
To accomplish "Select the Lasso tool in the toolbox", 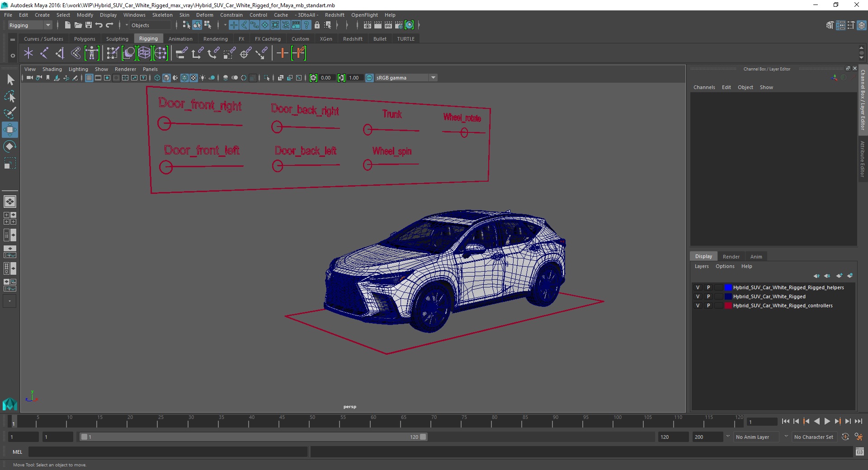I will pyautogui.click(x=10, y=96).
